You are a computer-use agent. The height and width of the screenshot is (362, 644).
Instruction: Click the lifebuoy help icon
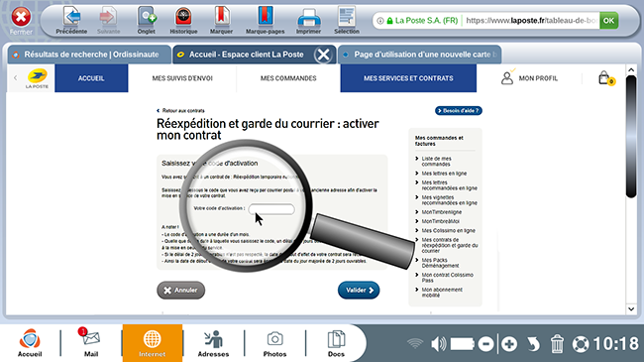581,344
